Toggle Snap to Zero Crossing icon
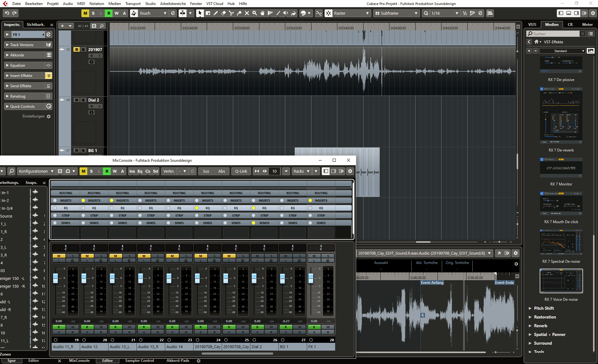Screen dimensions: 598x364 319,13
